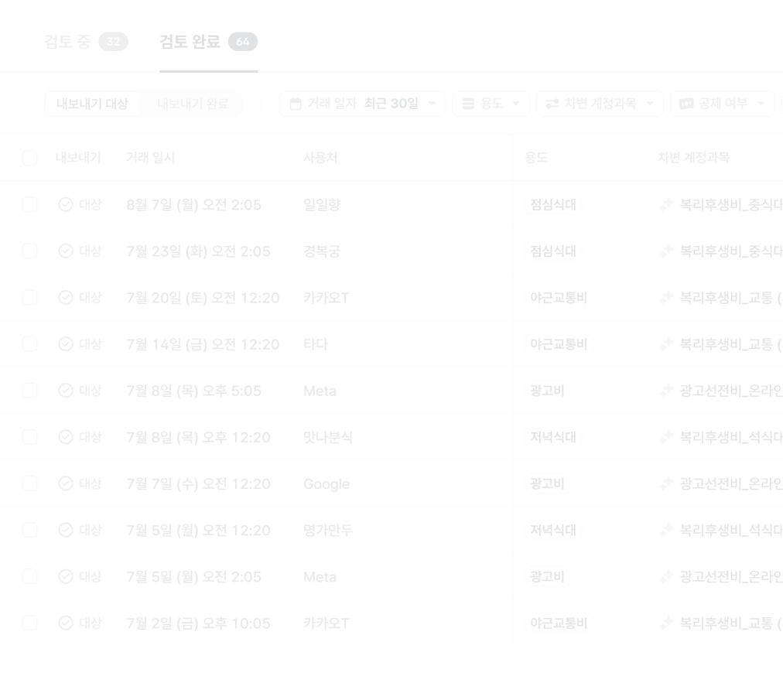This screenshot has height=700, width=783.
Task: Click the swap icon in 차변 계정과목 filter
Action: click(x=552, y=104)
